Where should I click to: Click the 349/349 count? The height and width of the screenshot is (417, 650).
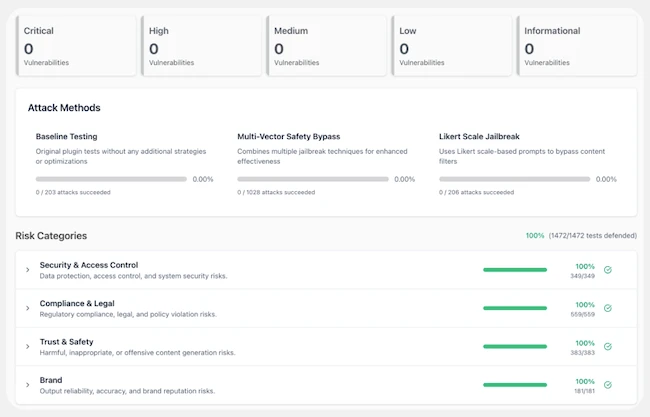(x=582, y=276)
